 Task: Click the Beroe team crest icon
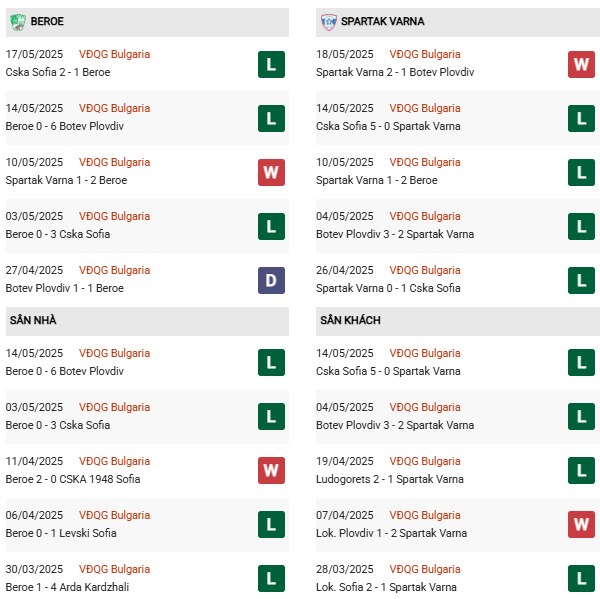[x=18, y=22]
